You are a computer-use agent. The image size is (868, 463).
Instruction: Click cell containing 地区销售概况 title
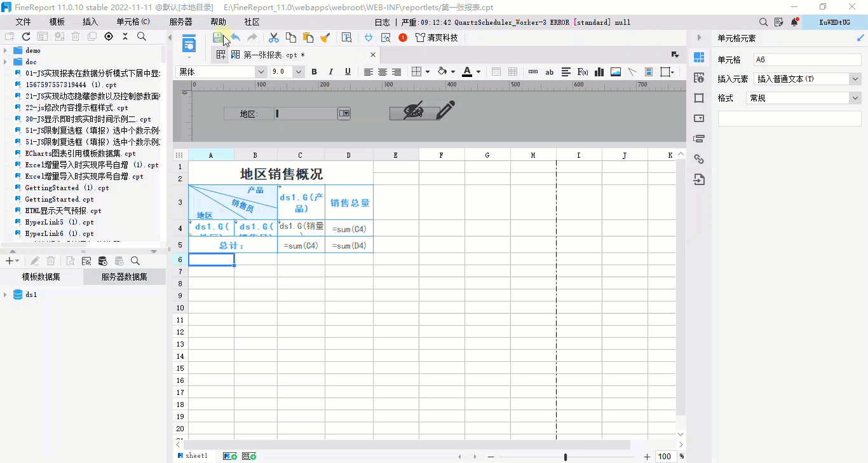(x=281, y=173)
